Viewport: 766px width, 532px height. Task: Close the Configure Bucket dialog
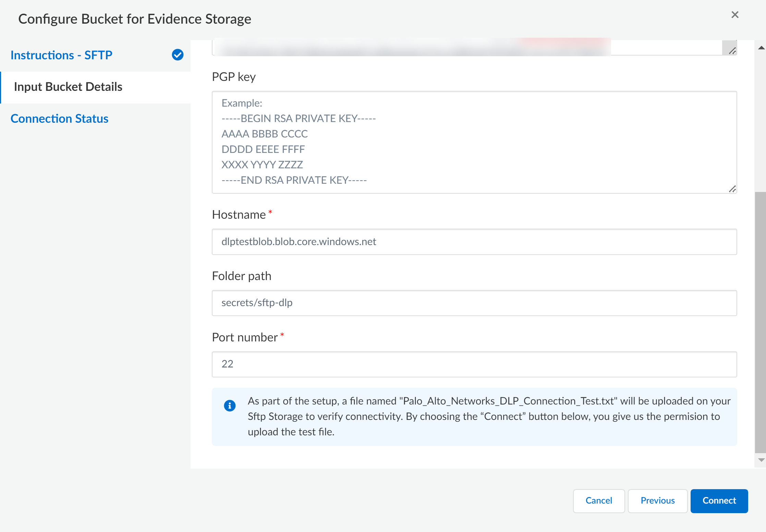pos(734,15)
